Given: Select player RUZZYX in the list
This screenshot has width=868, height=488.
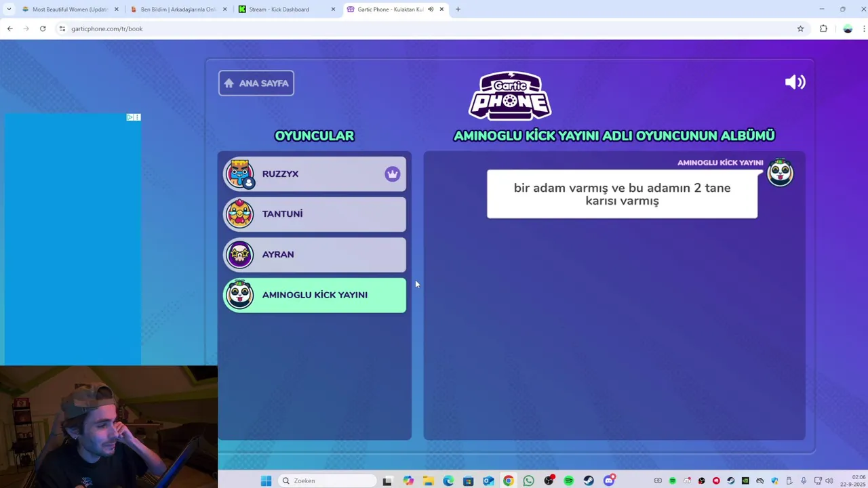Looking at the screenshot, I should 315,174.
